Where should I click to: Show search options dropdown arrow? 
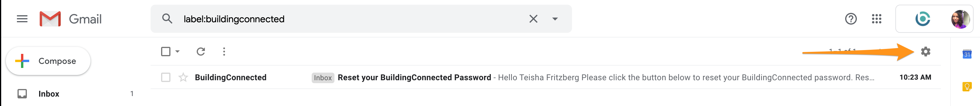coord(555,19)
